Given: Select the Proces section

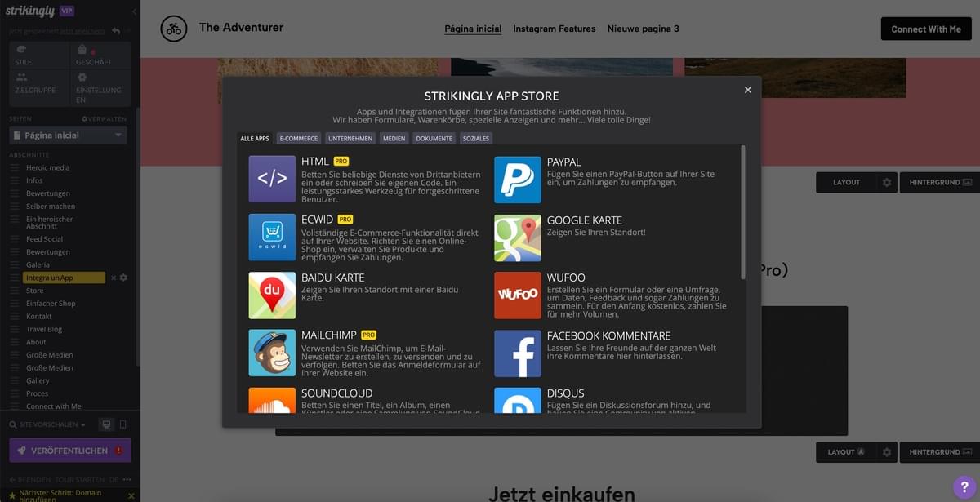Looking at the screenshot, I should coord(38,393).
